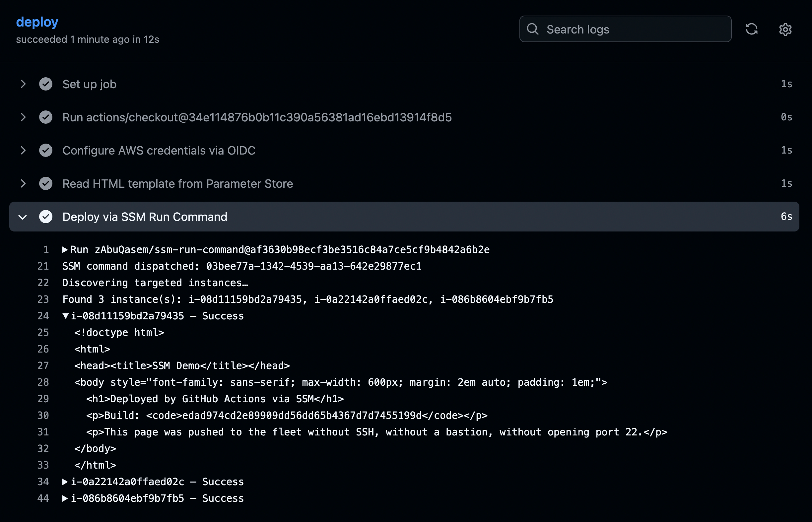Select the Deploy via SSM Run Command title

tap(145, 217)
